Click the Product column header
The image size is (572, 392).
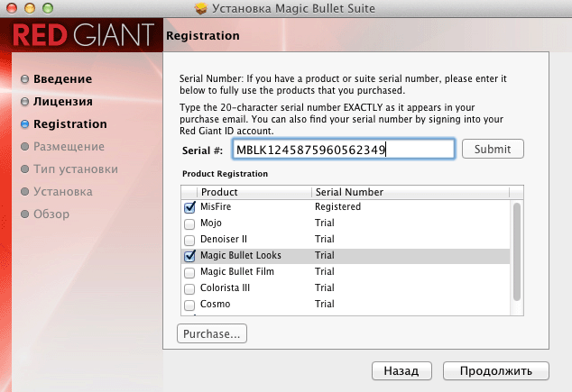tap(254, 192)
